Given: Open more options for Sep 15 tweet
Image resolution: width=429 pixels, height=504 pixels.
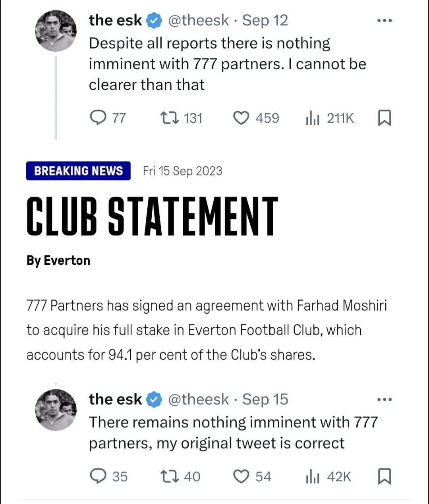Looking at the screenshot, I should point(384,400).
